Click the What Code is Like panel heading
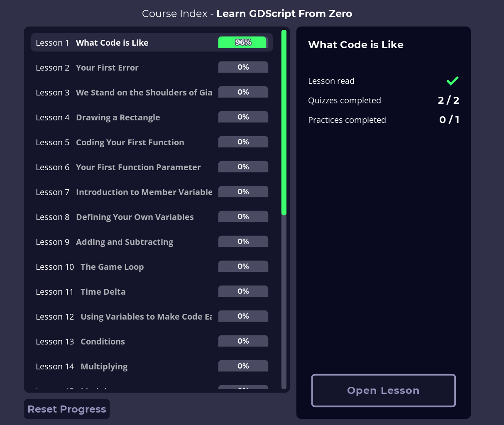This screenshot has height=425, width=504. pos(356,44)
